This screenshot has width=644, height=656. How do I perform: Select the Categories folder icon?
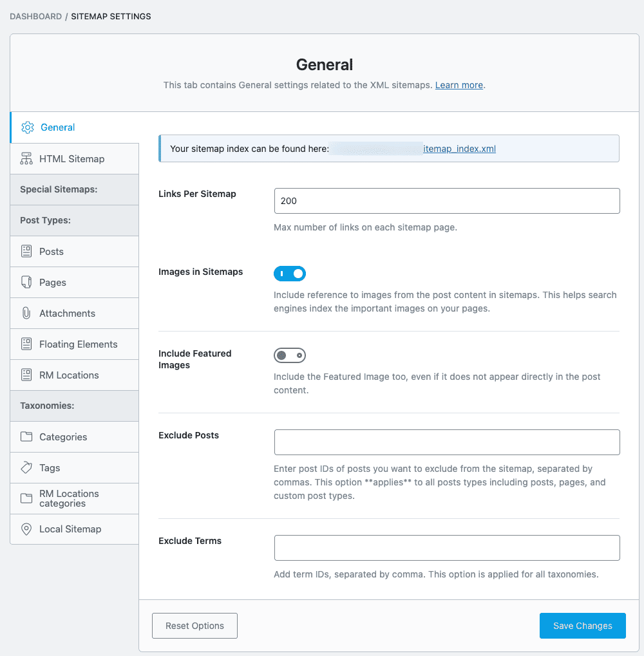pos(27,436)
